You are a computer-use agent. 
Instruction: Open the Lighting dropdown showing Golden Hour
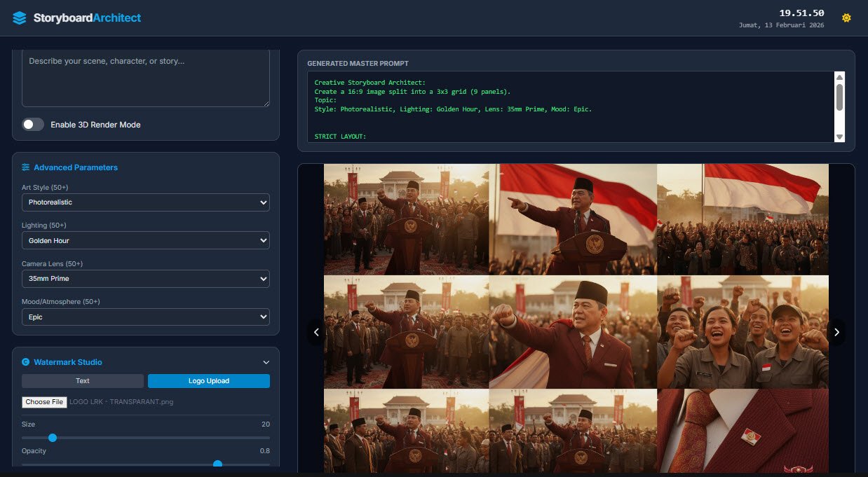point(146,240)
